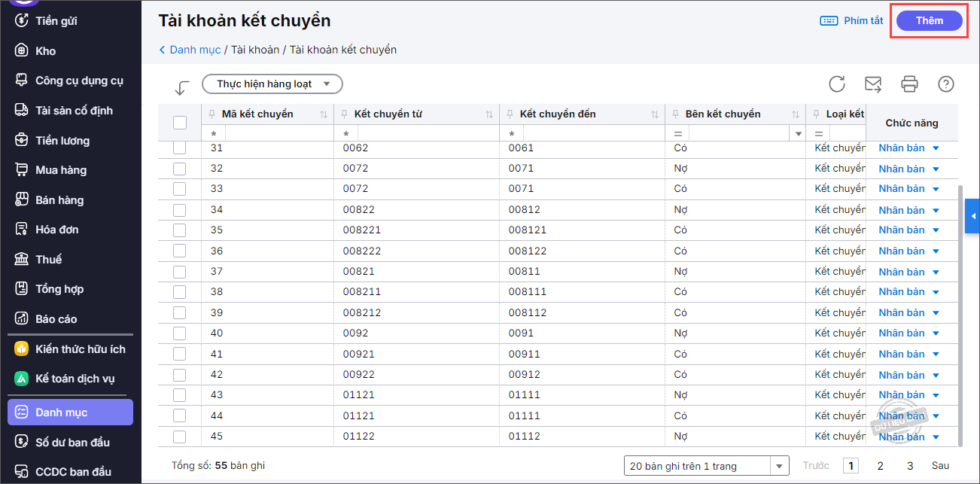Open the Số dư ban đầu icon
The height and width of the screenshot is (484, 980).
[22, 442]
